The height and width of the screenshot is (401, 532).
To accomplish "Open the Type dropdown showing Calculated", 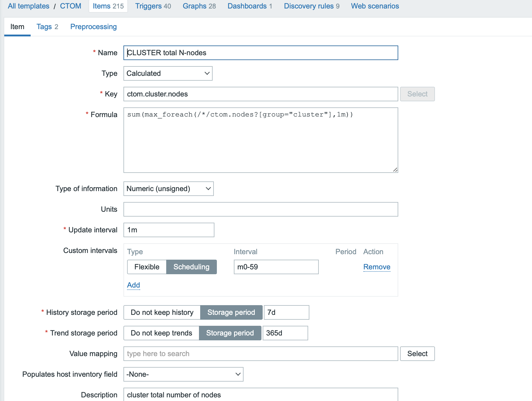I will click(168, 73).
